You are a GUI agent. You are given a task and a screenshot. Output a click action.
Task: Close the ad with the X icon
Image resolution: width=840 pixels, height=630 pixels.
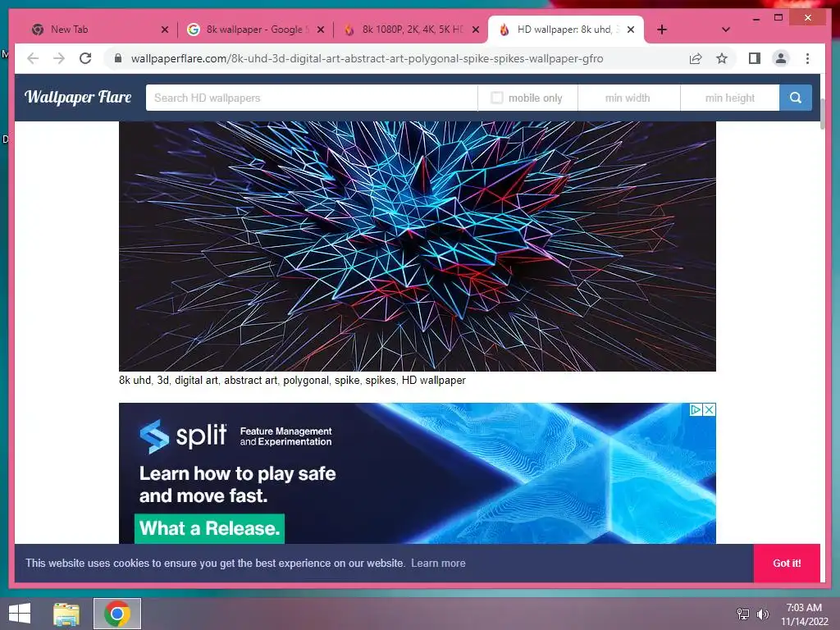(710, 410)
